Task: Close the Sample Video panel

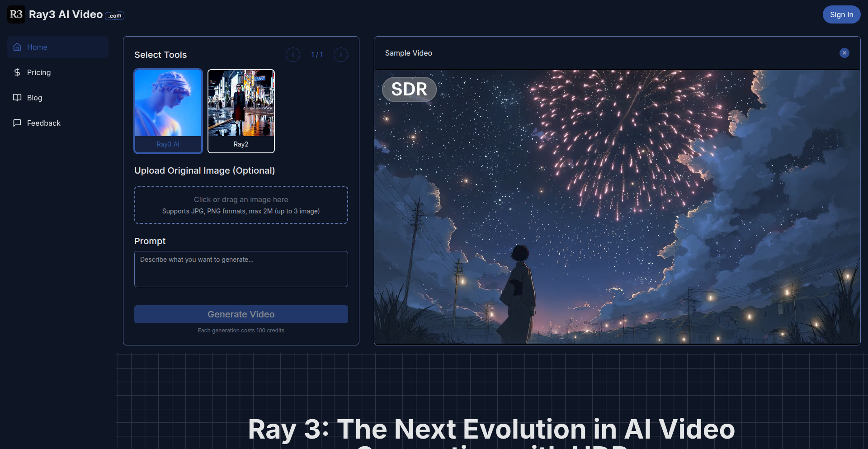Action: [844, 53]
